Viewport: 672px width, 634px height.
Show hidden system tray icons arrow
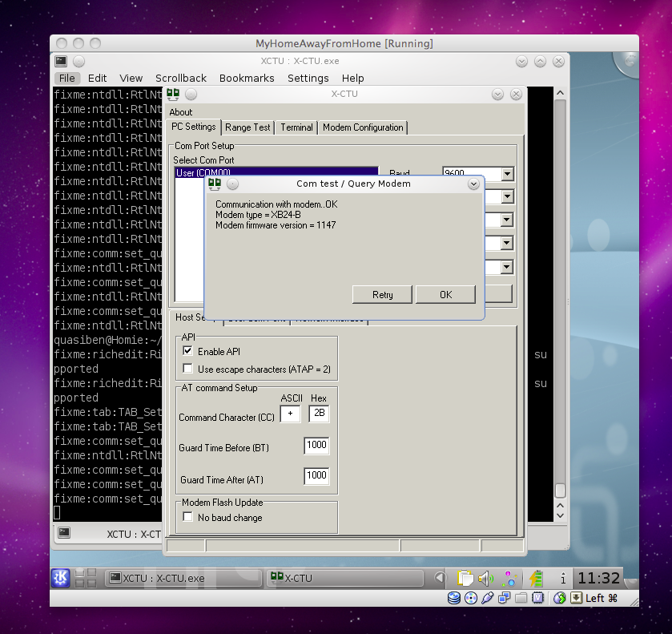point(439,578)
